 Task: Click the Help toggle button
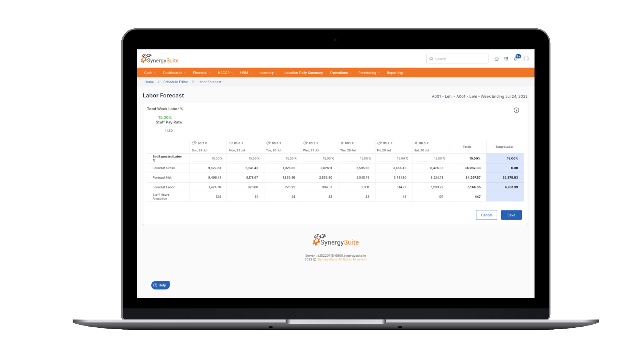[160, 285]
